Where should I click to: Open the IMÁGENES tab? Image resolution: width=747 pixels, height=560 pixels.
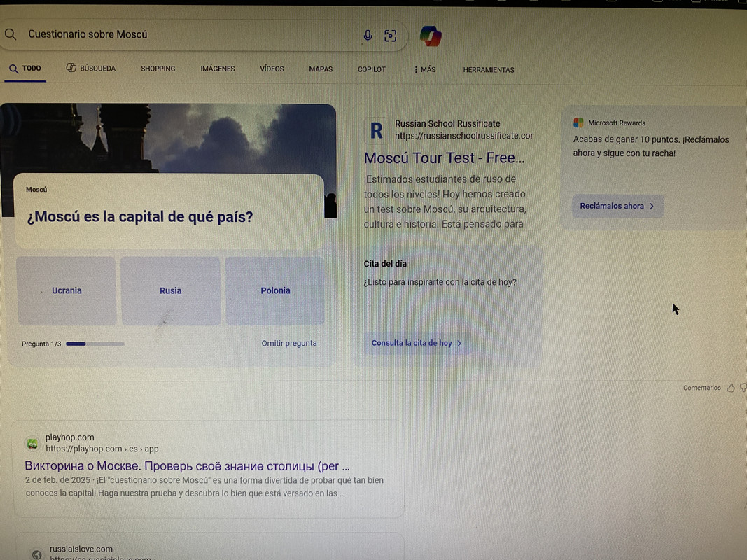[218, 69]
